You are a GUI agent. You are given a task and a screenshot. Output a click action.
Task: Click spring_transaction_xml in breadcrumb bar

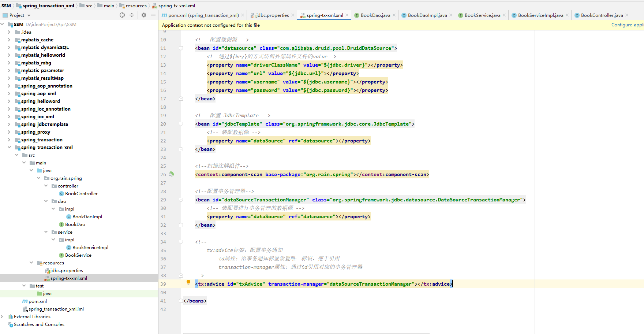point(48,5)
